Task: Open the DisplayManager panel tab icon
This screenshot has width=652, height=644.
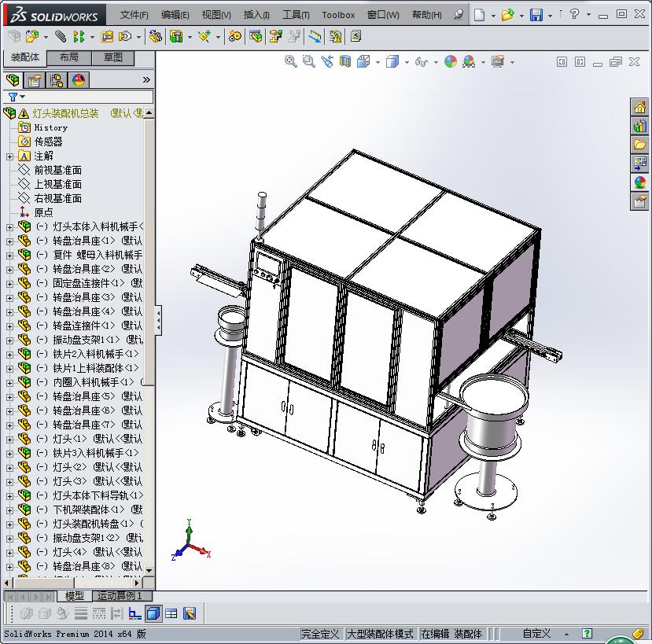Action: click(x=78, y=80)
